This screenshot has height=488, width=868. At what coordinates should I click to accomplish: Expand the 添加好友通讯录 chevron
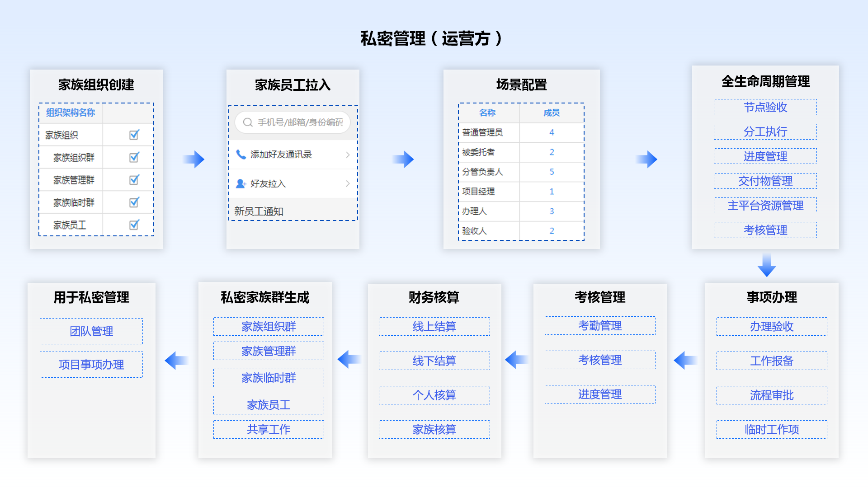pyautogui.click(x=348, y=155)
